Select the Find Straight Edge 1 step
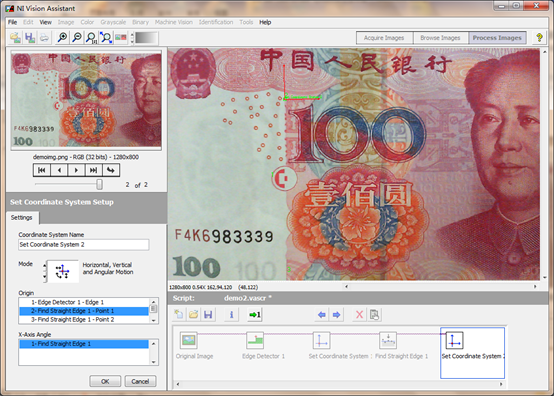 click(x=388, y=340)
